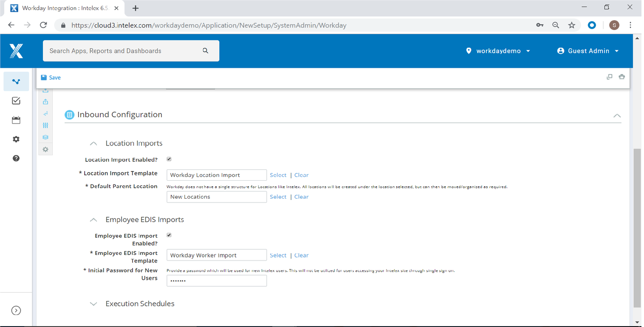Click the Save button
The height and width of the screenshot is (327, 644).
tap(51, 77)
